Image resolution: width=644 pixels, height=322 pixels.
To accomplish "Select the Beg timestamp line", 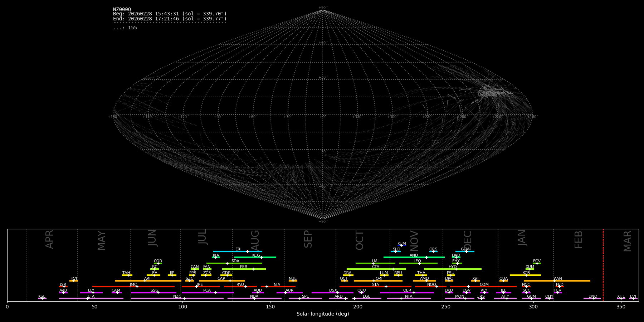I will click(x=170, y=14).
